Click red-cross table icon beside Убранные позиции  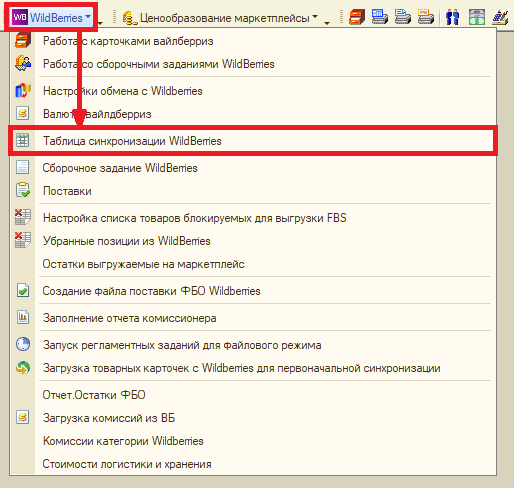click(23, 240)
